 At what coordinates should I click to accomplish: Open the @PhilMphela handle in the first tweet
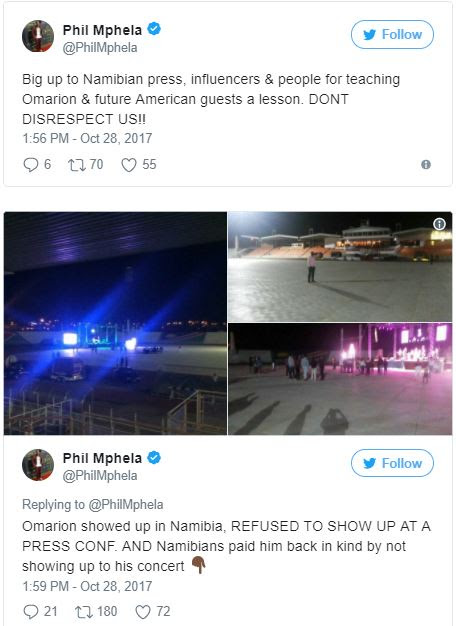point(100,48)
